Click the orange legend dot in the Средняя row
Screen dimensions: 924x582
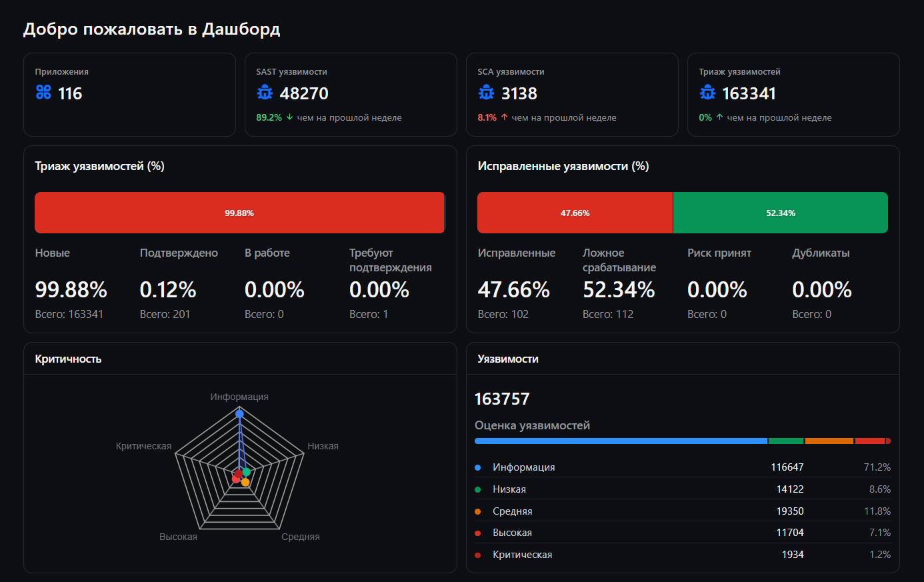(x=477, y=511)
